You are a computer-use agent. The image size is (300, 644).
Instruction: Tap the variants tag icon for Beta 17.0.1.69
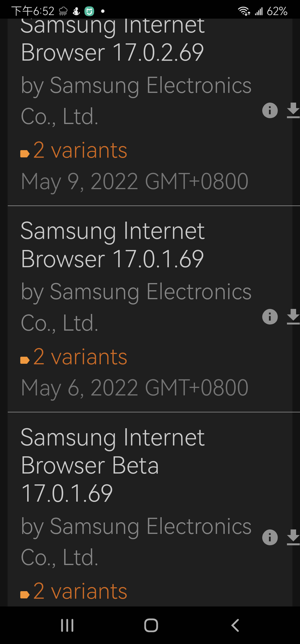[x=25, y=595]
